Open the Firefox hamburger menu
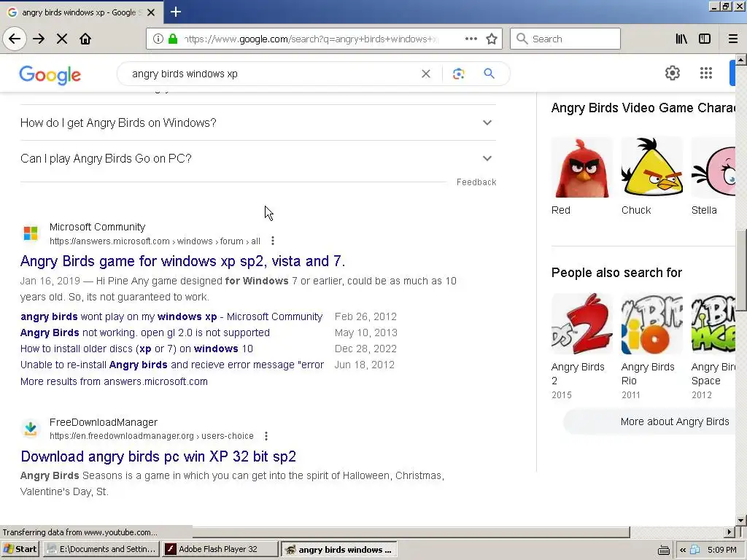 732,39
